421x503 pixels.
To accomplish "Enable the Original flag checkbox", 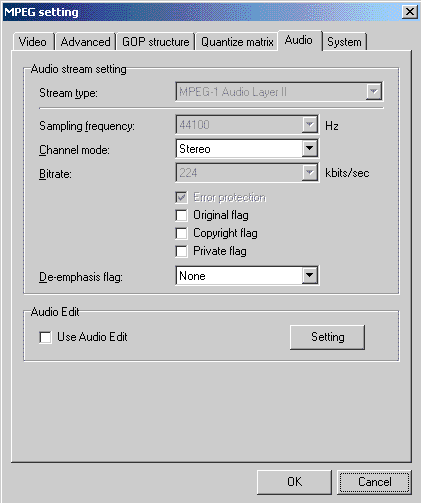I will [181, 215].
